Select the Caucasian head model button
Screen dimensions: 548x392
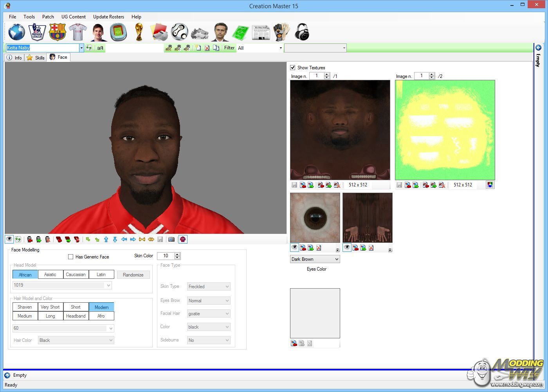(76, 275)
